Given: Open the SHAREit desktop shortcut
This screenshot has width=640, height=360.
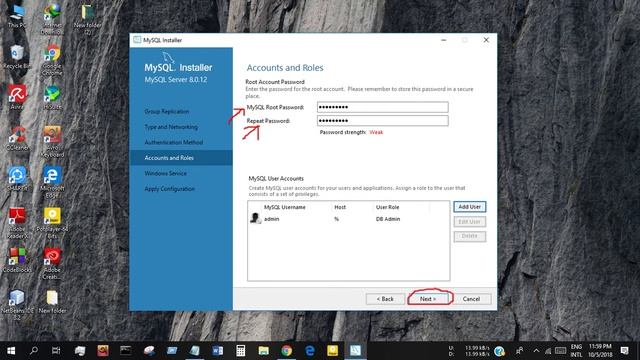Looking at the screenshot, I should click(x=17, y=178).
